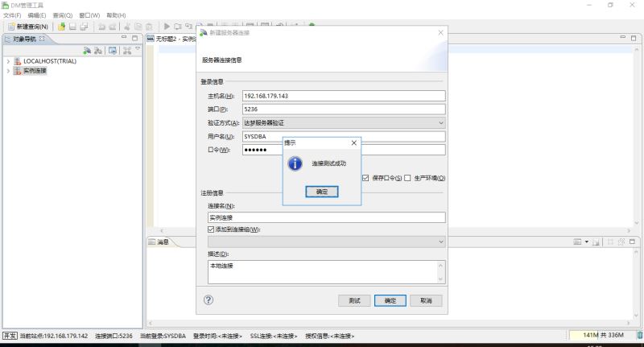Select the 消息 tab
Viewport: 644px width, 347px height.
click(163, 242)
